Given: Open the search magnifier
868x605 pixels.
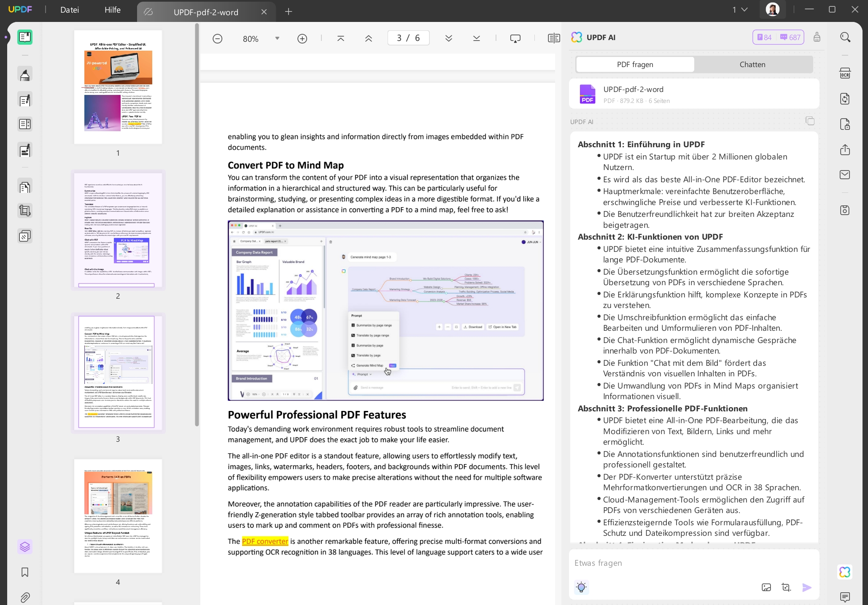Looking at the screenshot, I should click(845, 37).
